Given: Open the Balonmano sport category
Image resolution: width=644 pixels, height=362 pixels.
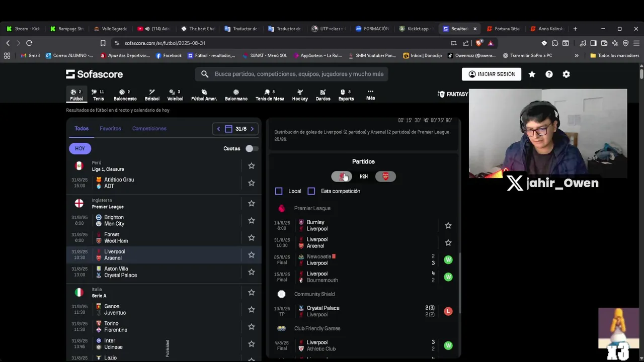Looking at the screenshot, I should pos(236,95).
